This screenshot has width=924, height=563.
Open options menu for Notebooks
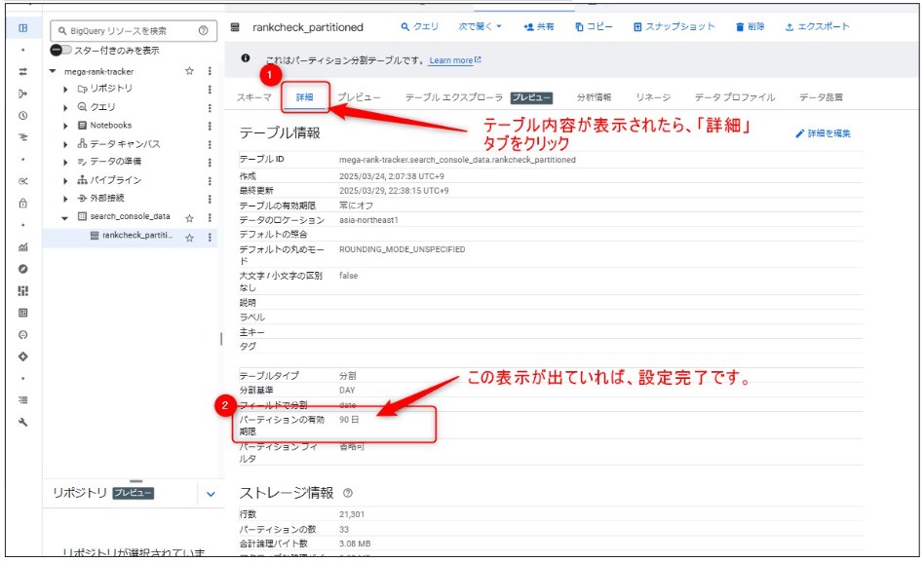click(x=210, y=126)
